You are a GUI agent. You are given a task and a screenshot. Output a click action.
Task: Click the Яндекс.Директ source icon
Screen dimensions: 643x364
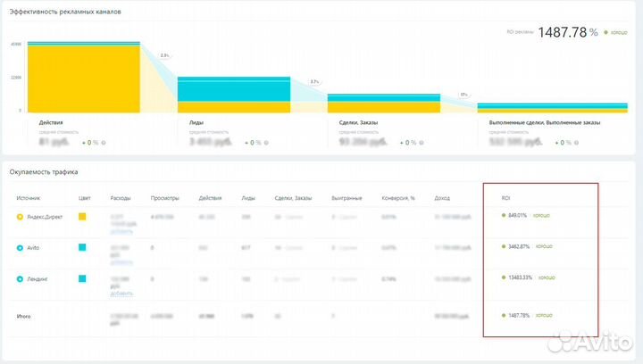pyautogui.click(x=20, y=217)
